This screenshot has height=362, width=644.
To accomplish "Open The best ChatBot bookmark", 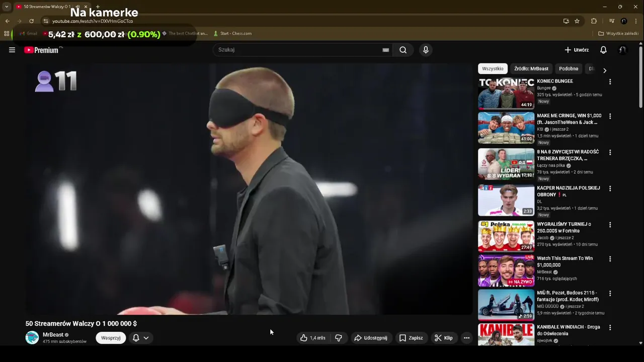I will (x=185, y=34).
